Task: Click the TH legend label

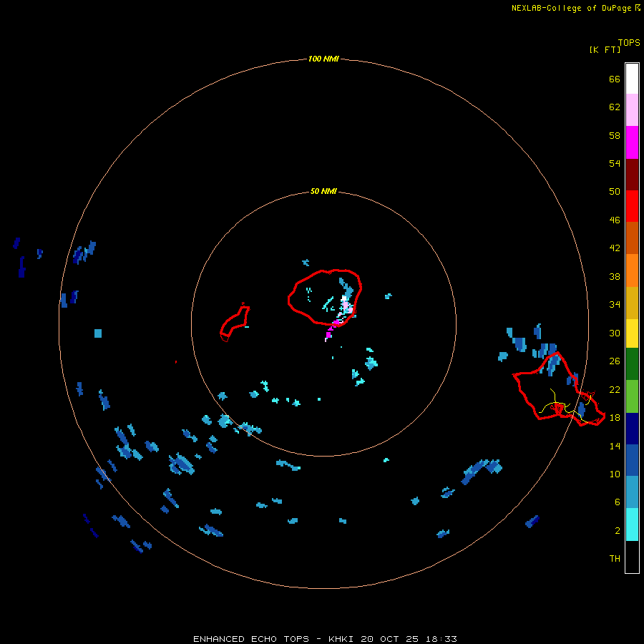Action: (x=615, y=559)
